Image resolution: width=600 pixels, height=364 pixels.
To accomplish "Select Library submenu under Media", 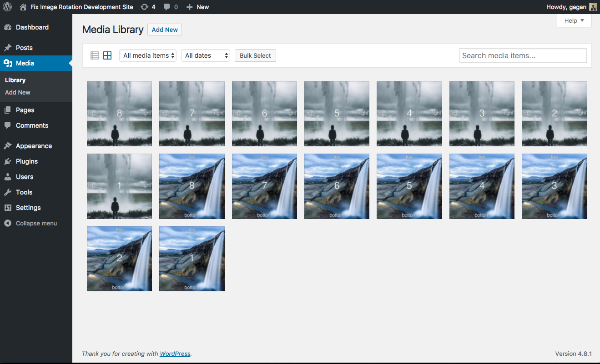I will tap(15, 80).
